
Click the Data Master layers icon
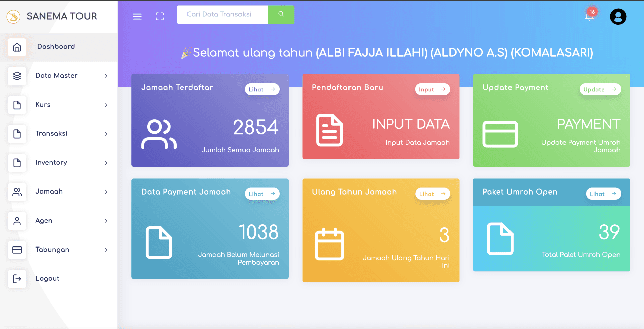(x=17, y=76)
